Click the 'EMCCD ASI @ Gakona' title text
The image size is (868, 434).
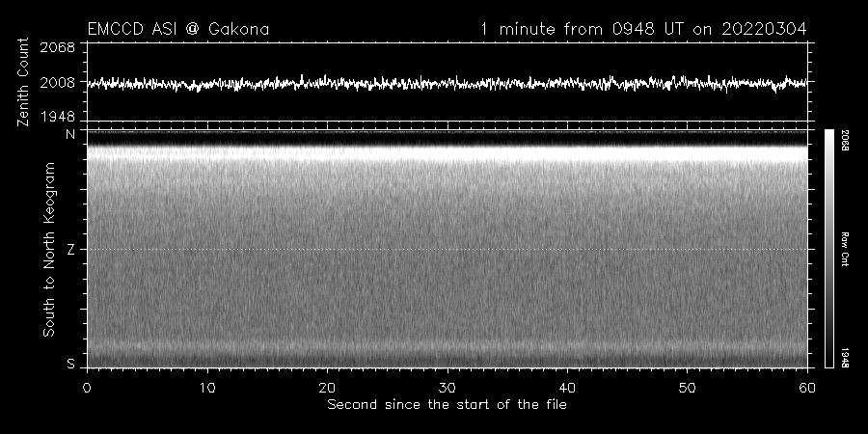178,29
